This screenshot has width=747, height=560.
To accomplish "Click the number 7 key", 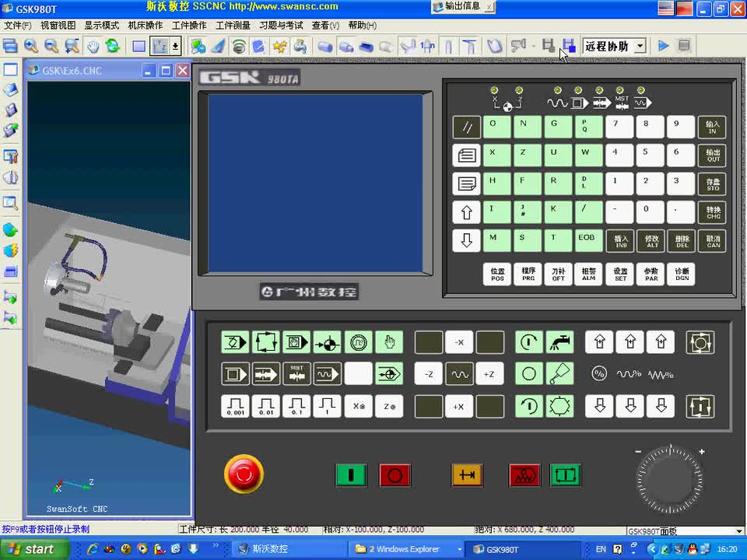I will coord(619,127).
